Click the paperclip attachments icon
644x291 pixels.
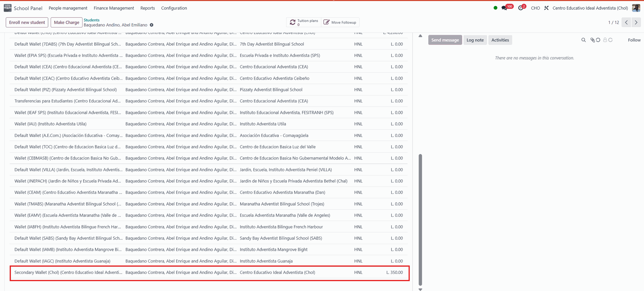[x=593, y=40]
